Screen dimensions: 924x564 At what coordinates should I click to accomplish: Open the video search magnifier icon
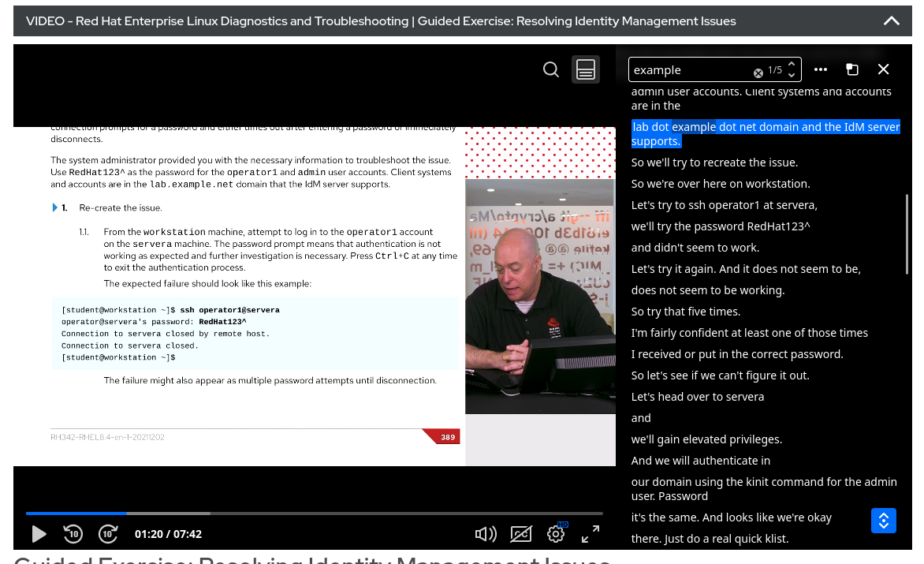551,69
